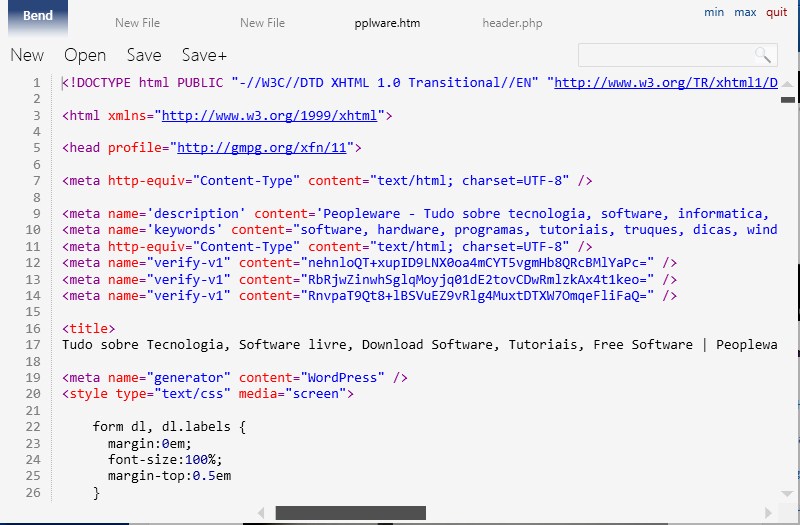
Task: Click New to create a file
Action: click(x=27, y=55)
